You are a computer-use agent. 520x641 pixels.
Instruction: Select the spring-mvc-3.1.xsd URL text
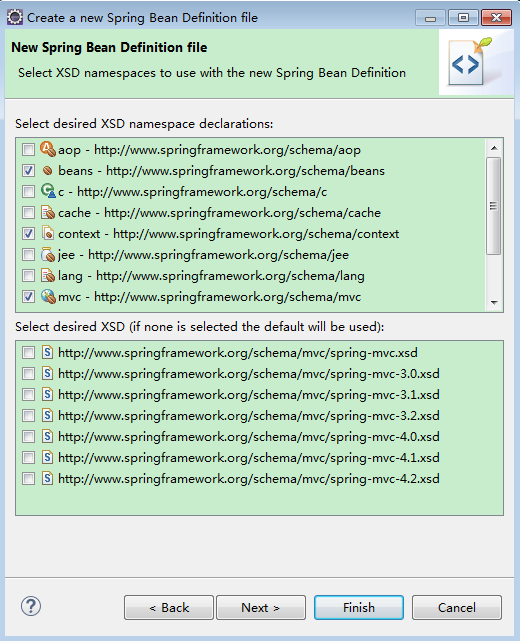249,395
